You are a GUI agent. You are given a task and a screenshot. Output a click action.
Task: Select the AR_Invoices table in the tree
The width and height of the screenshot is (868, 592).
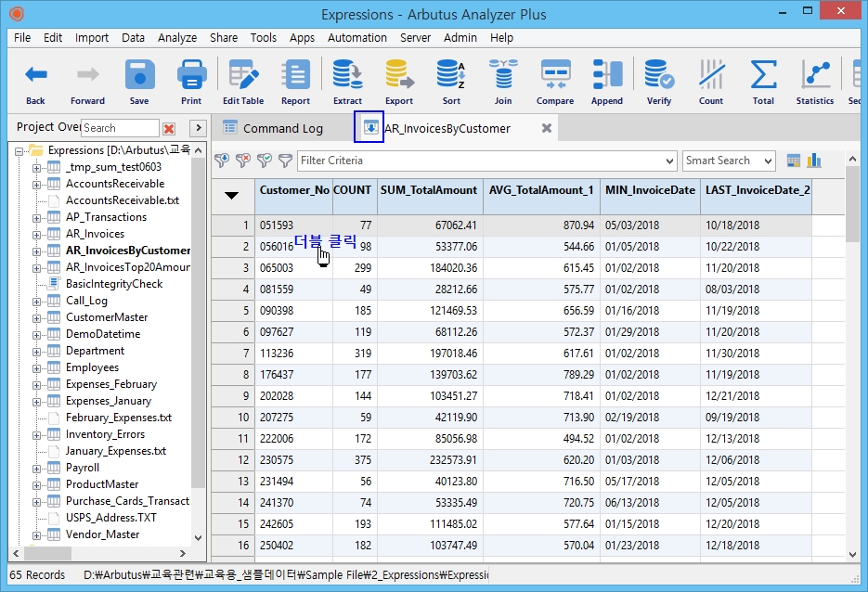96,234
